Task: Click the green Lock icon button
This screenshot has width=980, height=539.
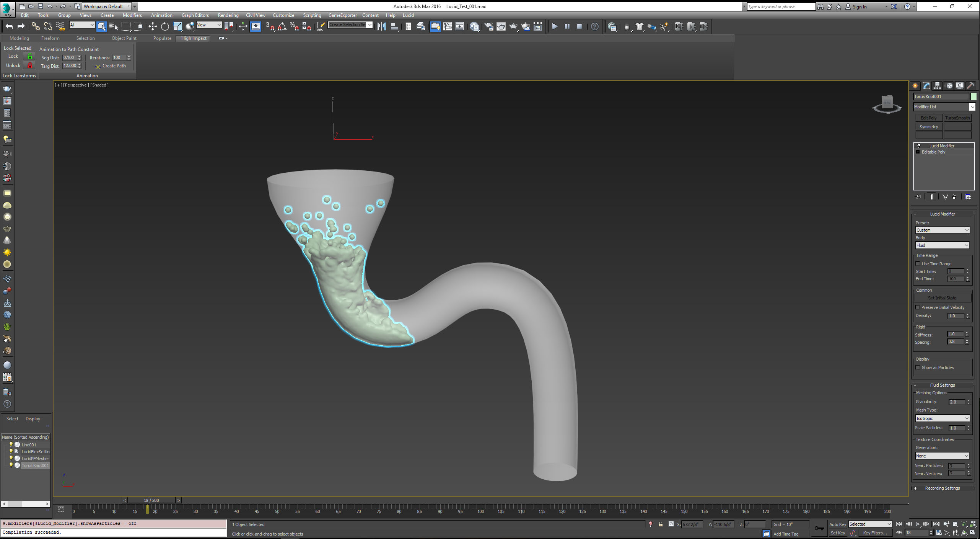Action: coord(29,56)
